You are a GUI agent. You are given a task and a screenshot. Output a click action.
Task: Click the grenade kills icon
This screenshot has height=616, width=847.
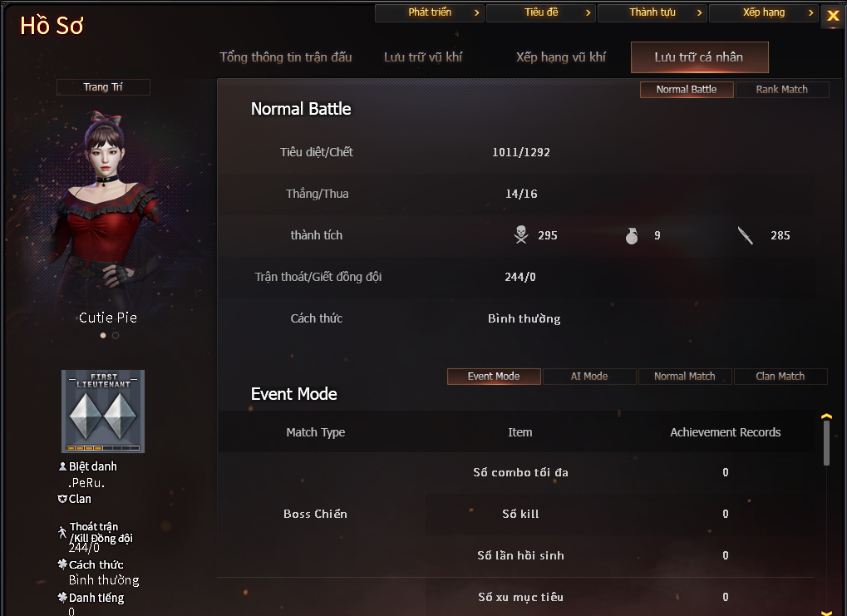(x=632, y=235)
